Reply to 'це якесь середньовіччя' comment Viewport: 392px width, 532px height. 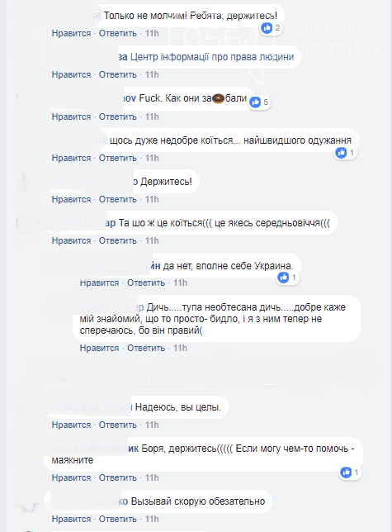[x=117, y=241]
